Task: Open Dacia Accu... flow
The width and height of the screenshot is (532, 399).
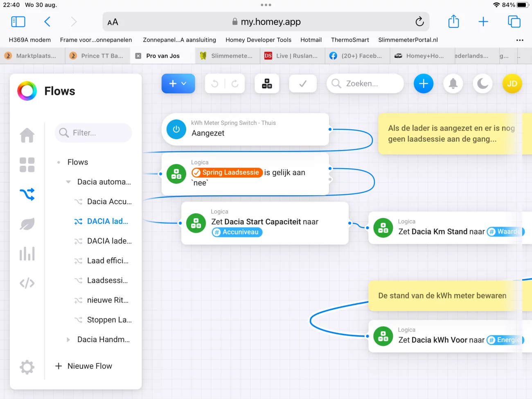Action: click(x=103, y=201)
